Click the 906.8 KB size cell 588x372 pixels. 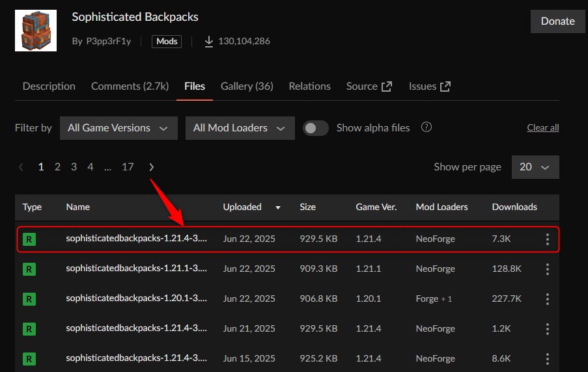318,299
